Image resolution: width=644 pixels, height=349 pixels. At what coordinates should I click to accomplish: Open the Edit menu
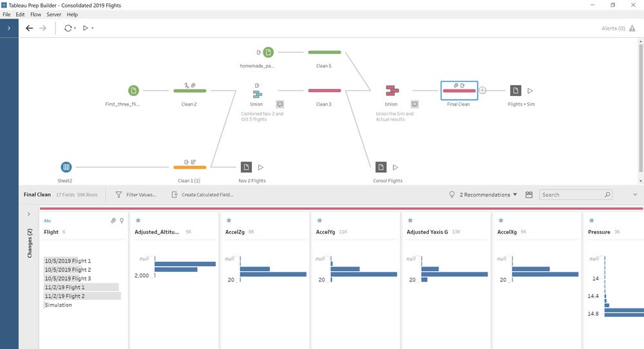[x=20, y=14]
